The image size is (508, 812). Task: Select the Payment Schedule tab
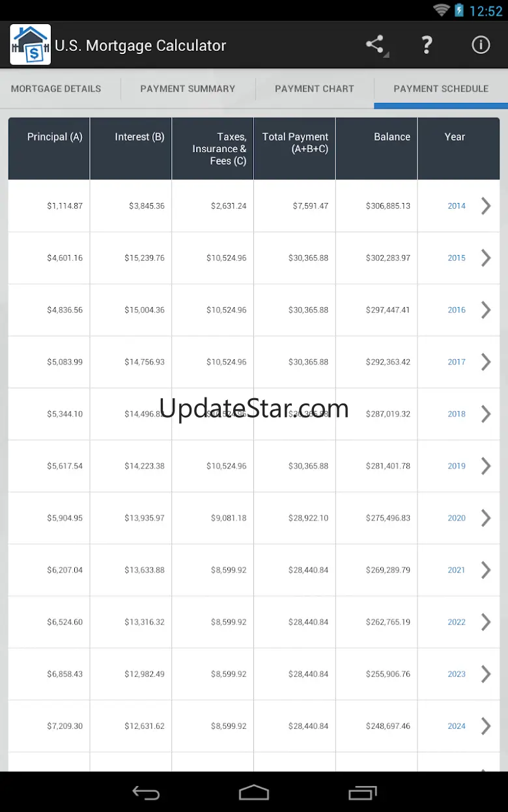pyautogui.click(x=441, y=88)
